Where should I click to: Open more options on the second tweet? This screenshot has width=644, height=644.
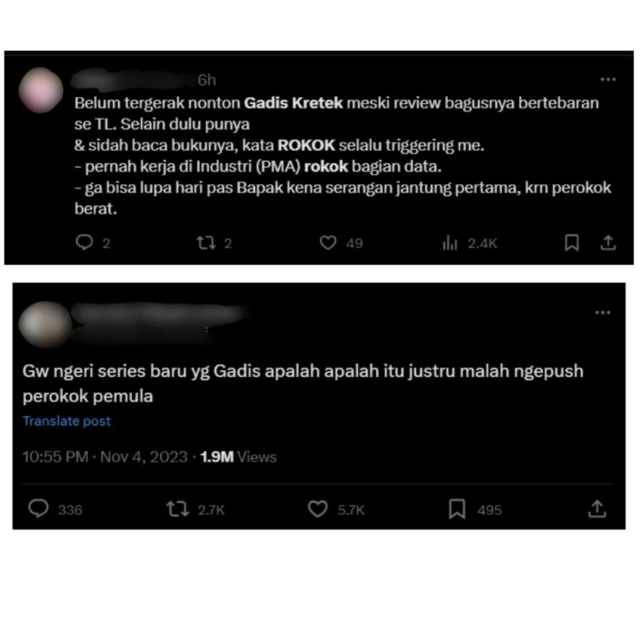pyautogui.click(x=602, y=312)
